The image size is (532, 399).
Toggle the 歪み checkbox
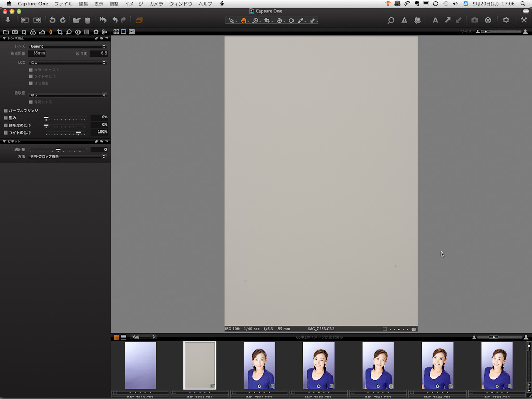[x=6, y=118]
